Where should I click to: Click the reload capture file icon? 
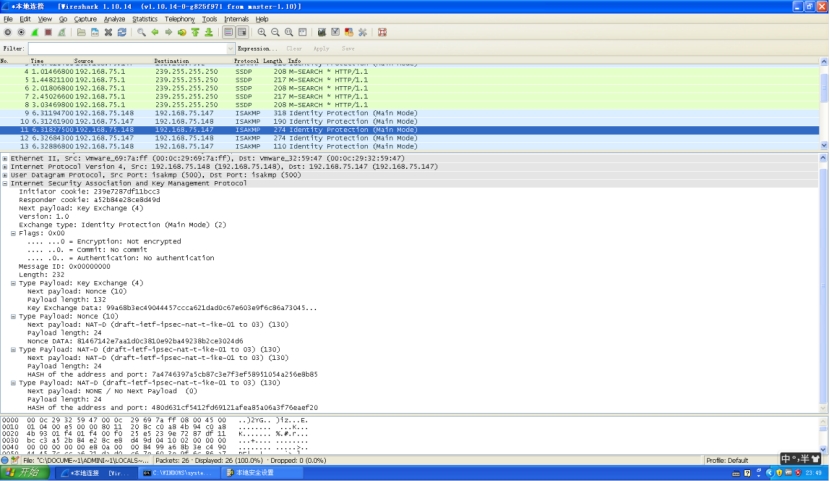(x=121, y=32)
